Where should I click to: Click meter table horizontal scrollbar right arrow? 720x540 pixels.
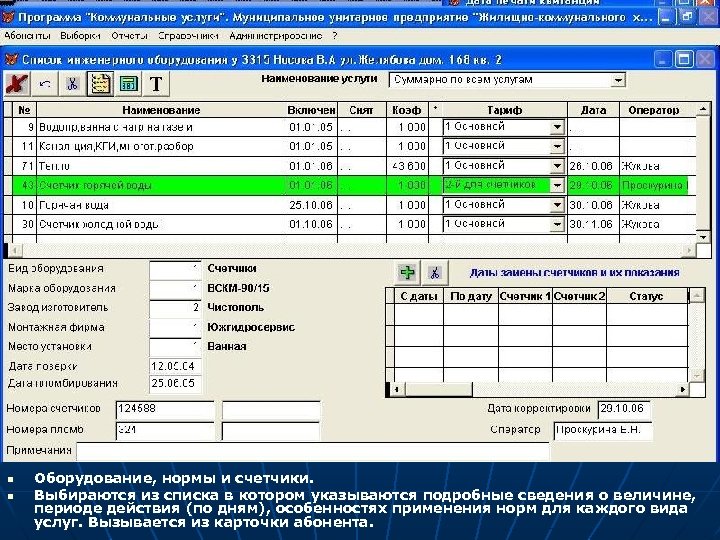pyautogui.click(x=683, y=389)
